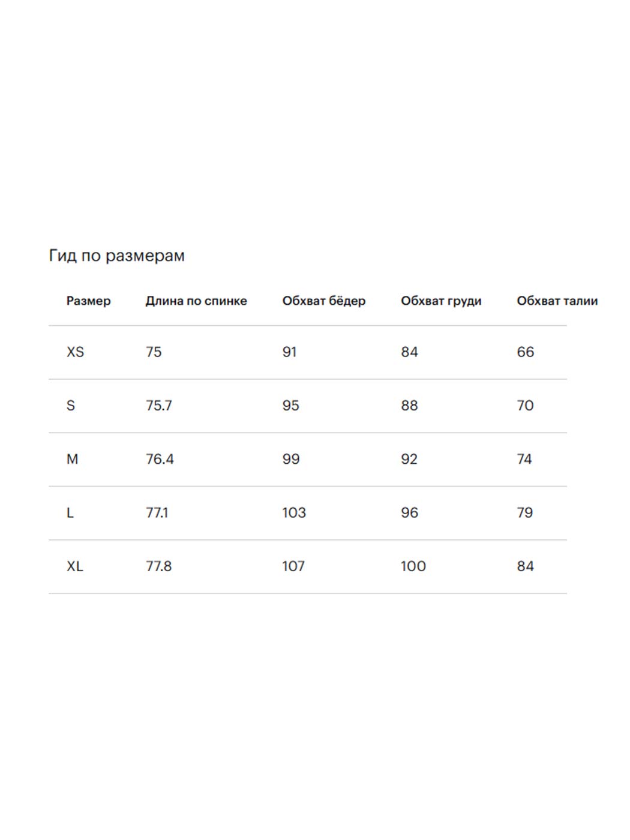Screen dimensions: 630x840
Task: Select waist girth value 79
Action: [x=524, y=513]
